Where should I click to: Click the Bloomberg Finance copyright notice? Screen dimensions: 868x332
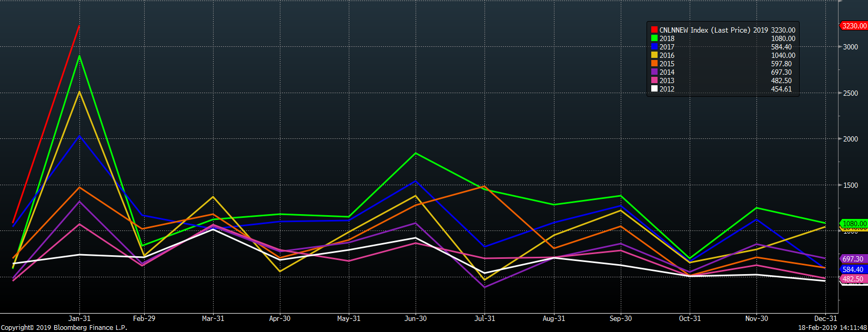[64, 327]
